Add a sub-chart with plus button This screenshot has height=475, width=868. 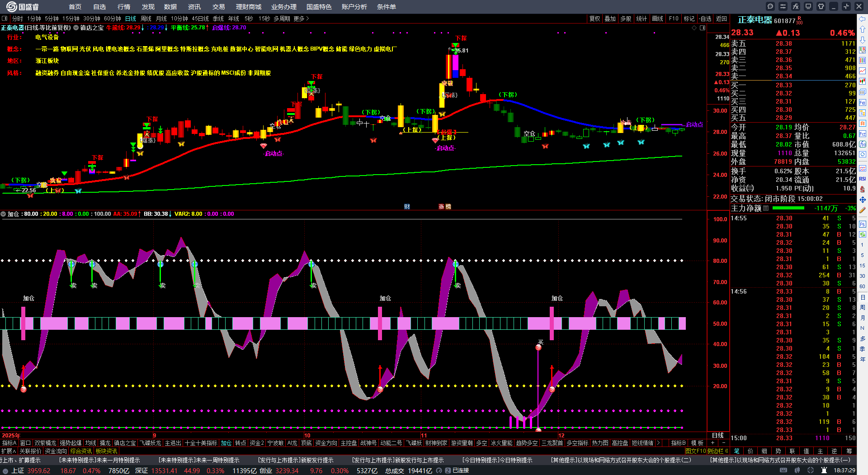713,443
